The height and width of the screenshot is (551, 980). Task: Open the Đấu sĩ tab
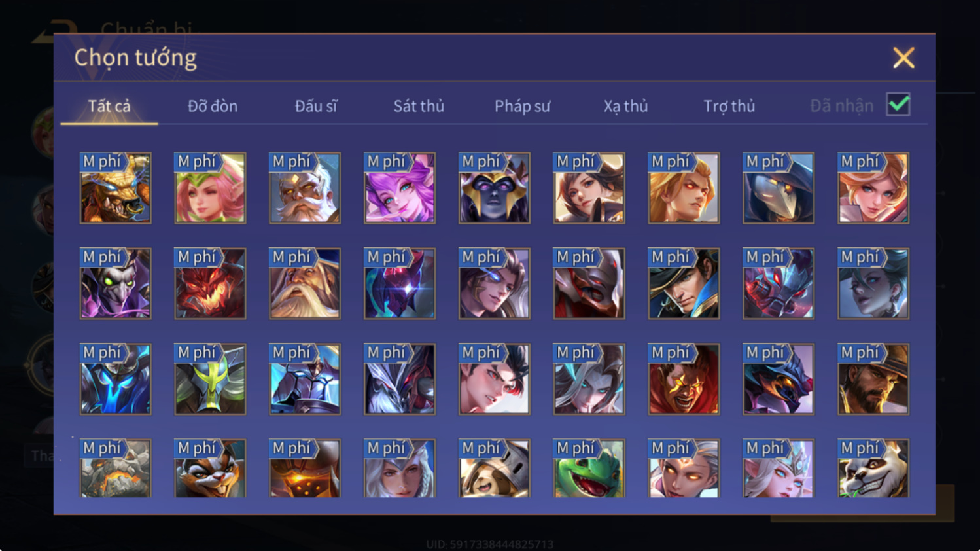point(316,106)
